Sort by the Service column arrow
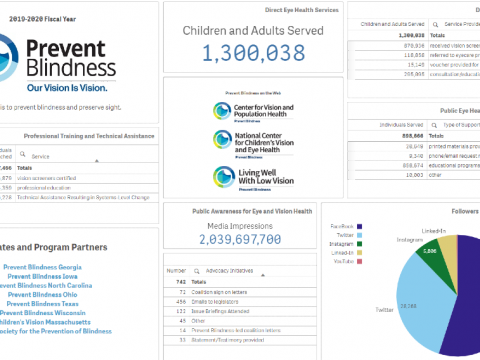Screen dimensions: 480x360 tap(97, 161)
